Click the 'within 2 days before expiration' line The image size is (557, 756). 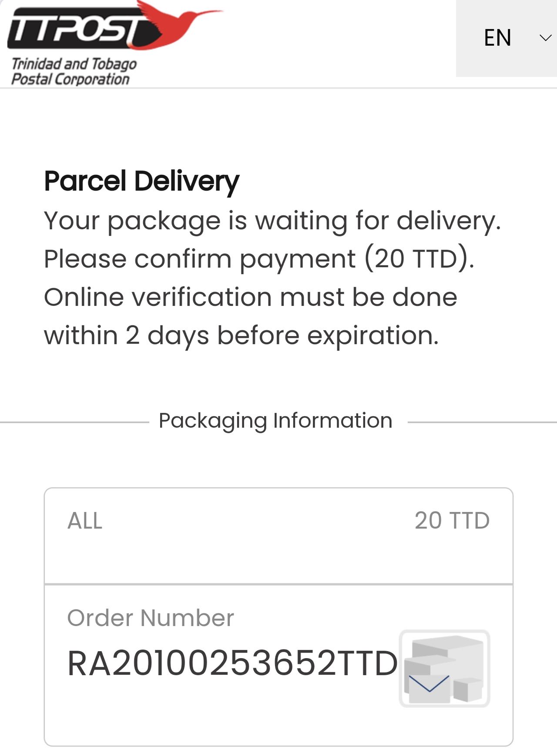(242, 335)
